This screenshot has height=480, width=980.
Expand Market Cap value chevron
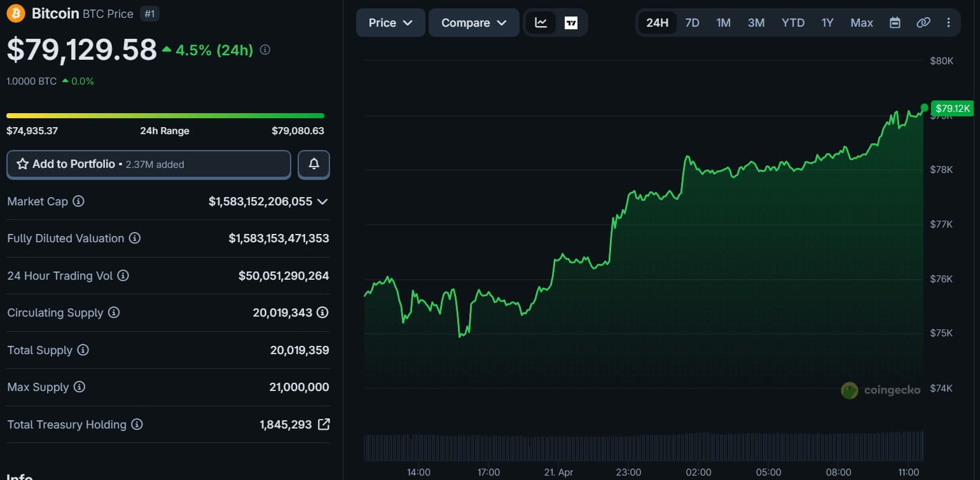click(322, 202)
